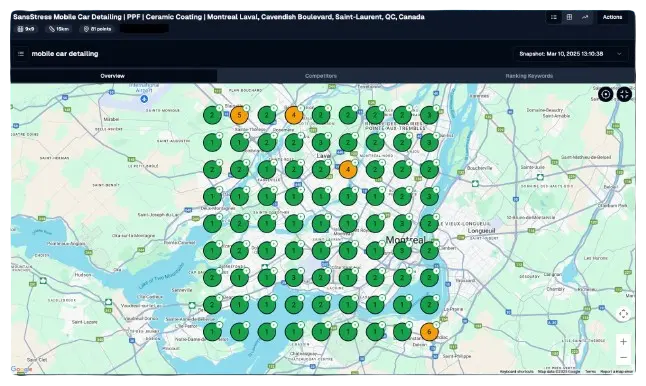Open the trend chart view icon
The width and height of the screenshot is (646, 386).
point(585,17)
